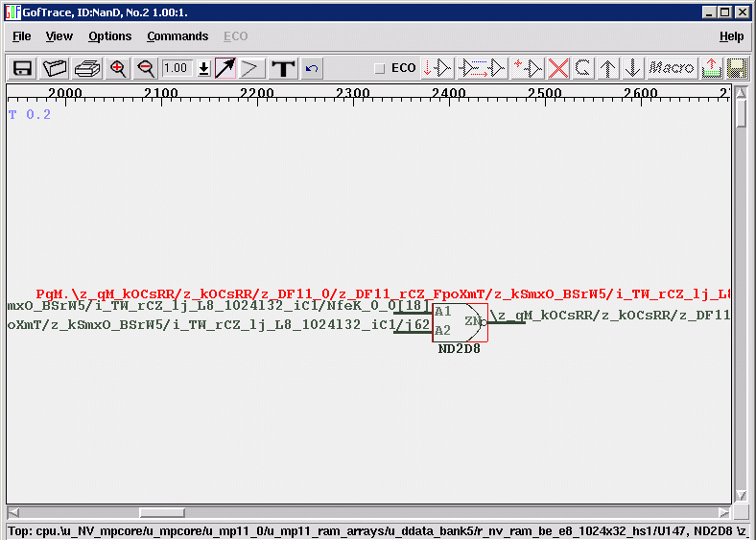The image size is (756, 540).
Task: Click the Macro button
Action: [x=672, y=68]
